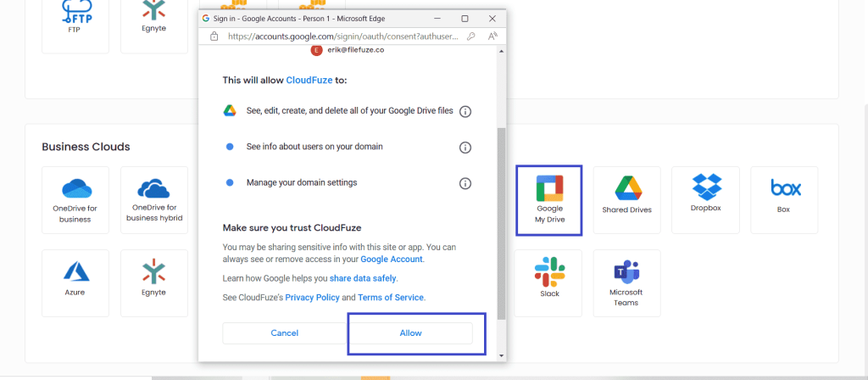Open the Microsoft Teams tile
This screenshot has height=380, width=868.
[626, 283]
